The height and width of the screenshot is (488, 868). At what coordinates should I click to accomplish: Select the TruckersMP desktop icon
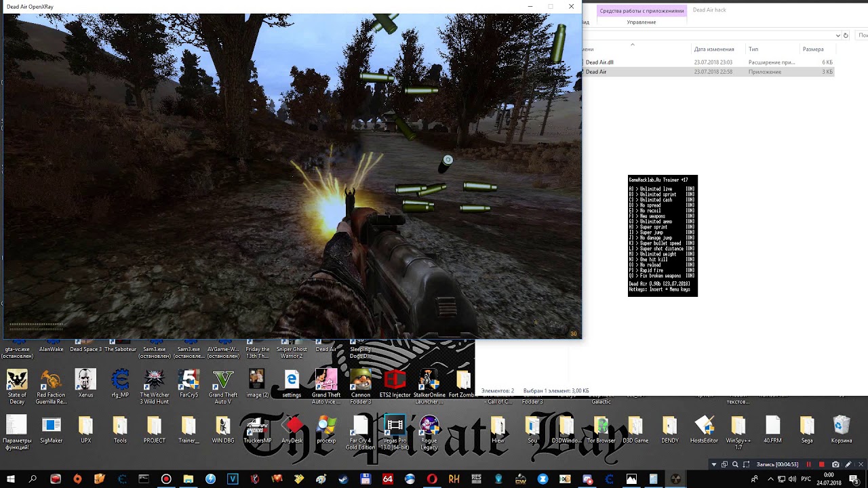pyautogui.click(x=257, y=430)
